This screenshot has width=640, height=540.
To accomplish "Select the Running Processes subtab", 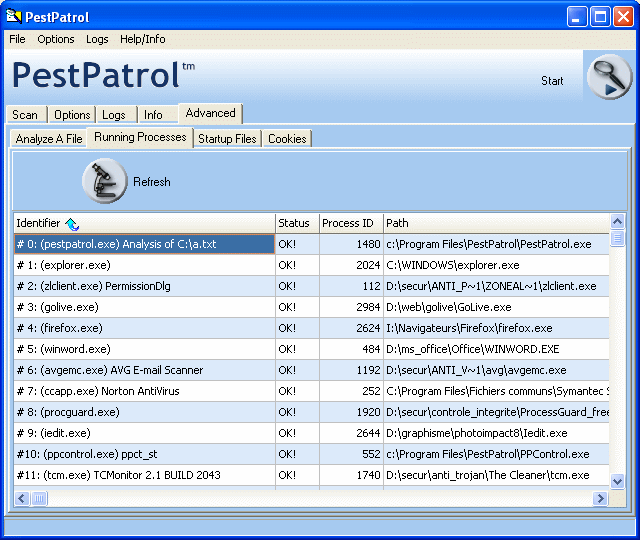I will click(x=140, y=137).
